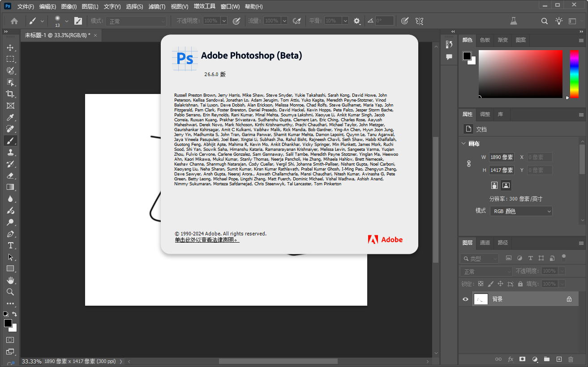
Task: Toggle the layer filter on/off switch
Action: coord(564,258)
